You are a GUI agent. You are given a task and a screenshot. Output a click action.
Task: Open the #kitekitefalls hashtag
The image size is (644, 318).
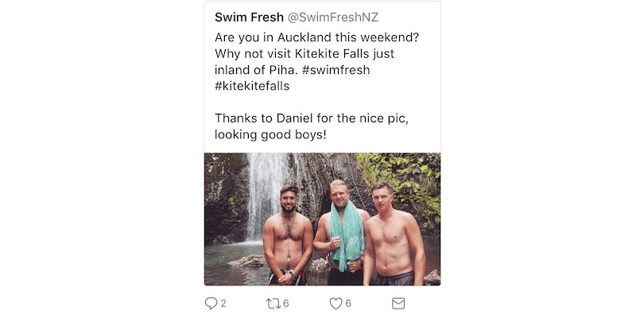pos(252,87)
